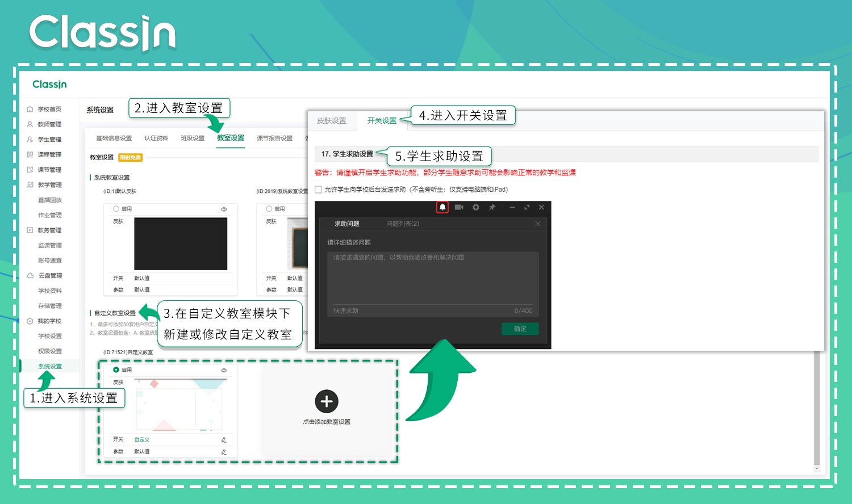Select the 教室设置 tab
The image size is (852, 504).
pos(231,138)
